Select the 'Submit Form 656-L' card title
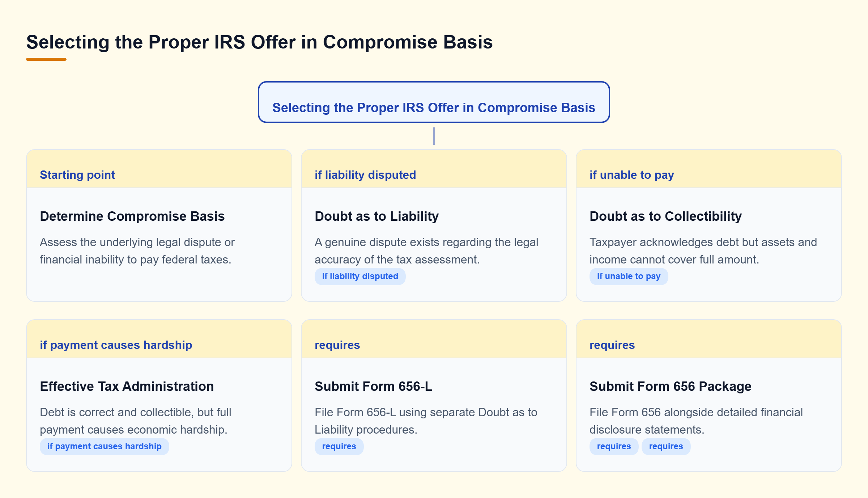Image resolution: width=868 pixels, height=498 pixels. [373, 386]
